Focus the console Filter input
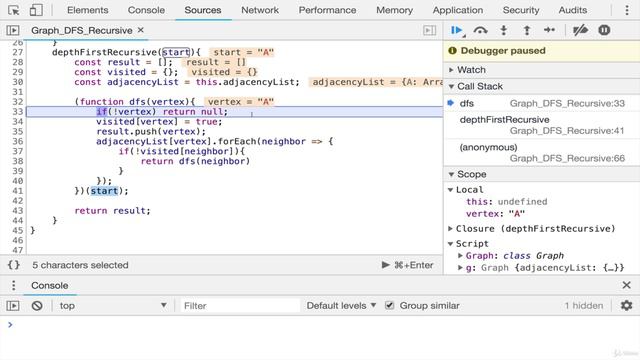 (x=240, y=305)
